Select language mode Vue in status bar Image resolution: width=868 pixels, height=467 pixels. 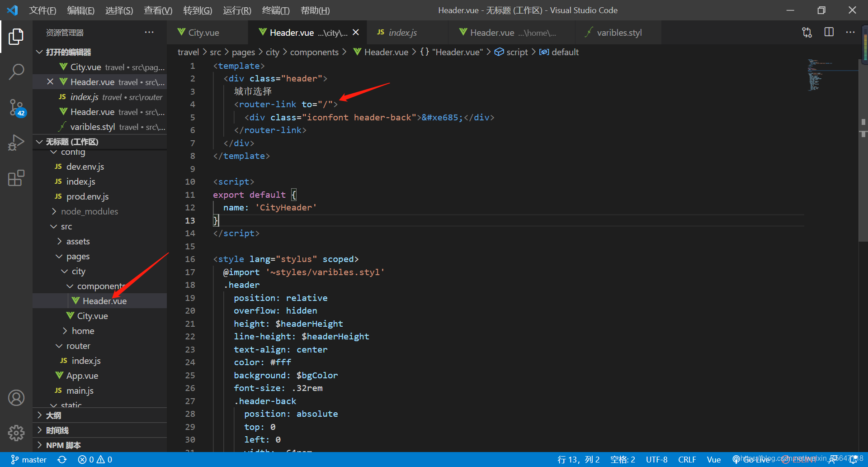coord(714,460)
